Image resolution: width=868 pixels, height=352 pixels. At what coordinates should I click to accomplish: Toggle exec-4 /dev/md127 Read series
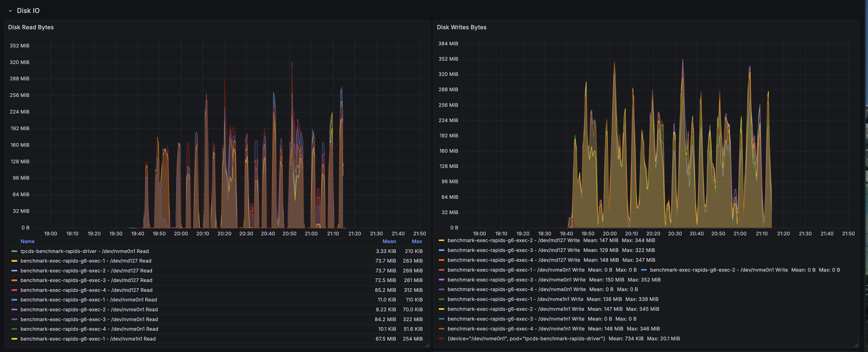pos(86,290)
